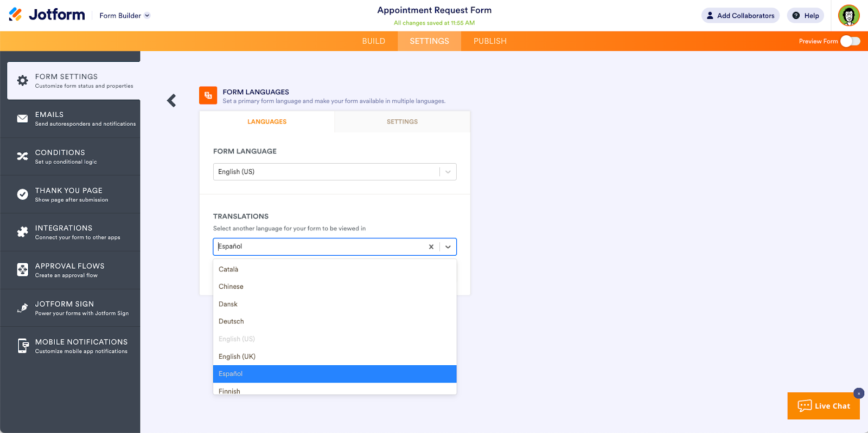This screenshot has width=868, height=433.
Task: Click the back arrow beside Form Languages
Action: coord(171,100)
